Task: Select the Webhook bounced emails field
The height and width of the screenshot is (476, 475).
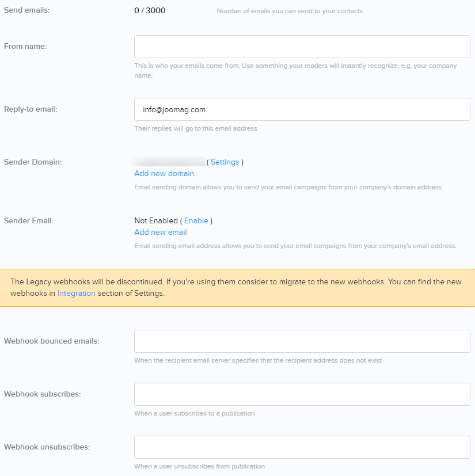Action: tap(302, 341)
